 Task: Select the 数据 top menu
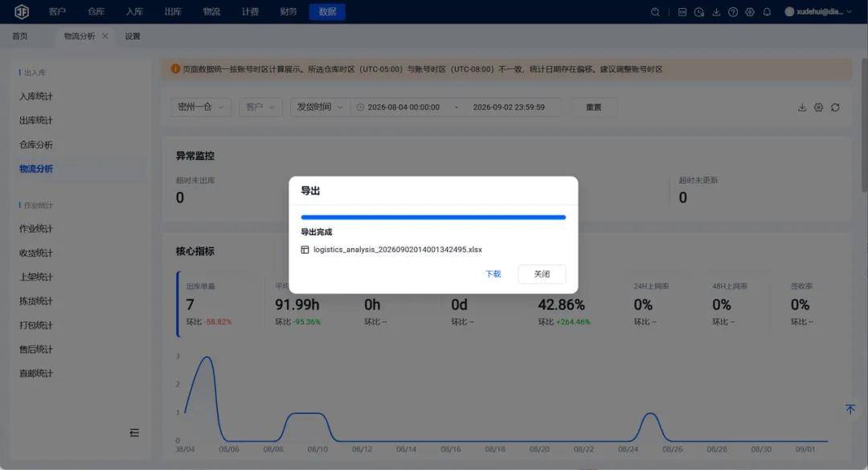327,11
